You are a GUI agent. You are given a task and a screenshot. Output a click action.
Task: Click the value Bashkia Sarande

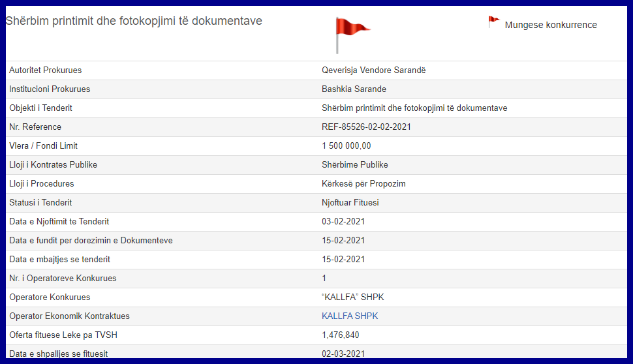(x=354, y=89)
